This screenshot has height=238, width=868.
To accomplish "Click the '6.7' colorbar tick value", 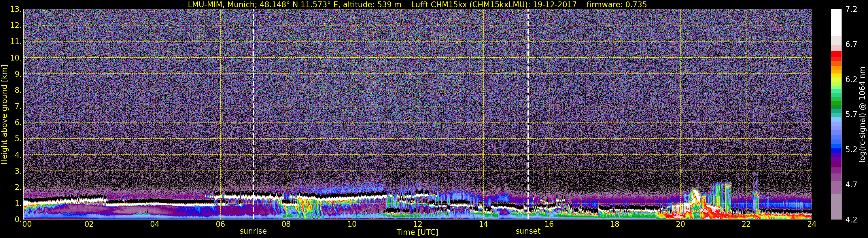I will tap(851, 44).
